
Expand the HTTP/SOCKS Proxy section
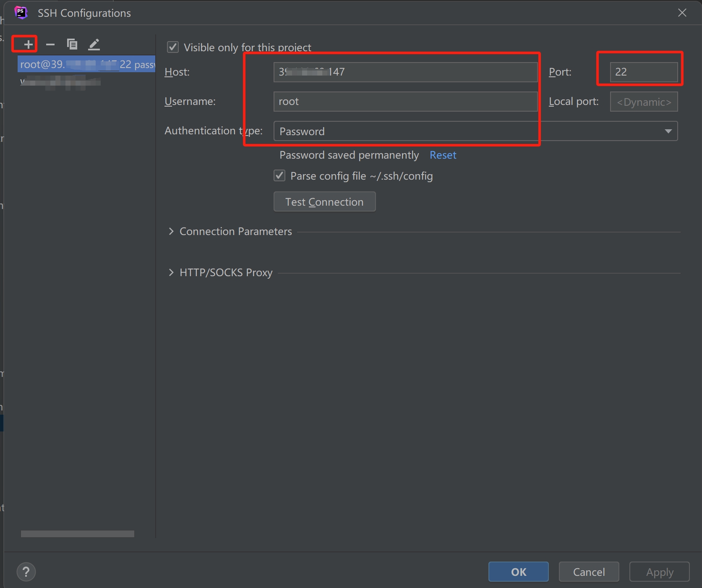click(171, 272)
